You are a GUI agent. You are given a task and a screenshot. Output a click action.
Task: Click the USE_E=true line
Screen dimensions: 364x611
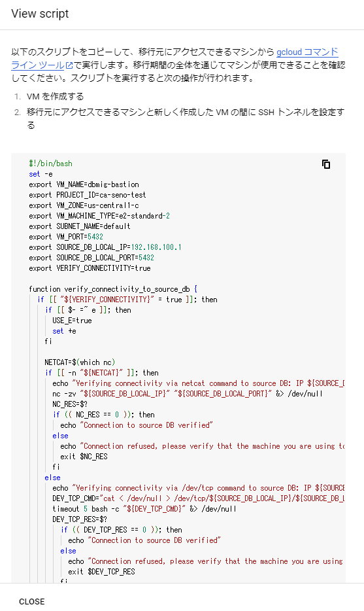coord(72,321)
